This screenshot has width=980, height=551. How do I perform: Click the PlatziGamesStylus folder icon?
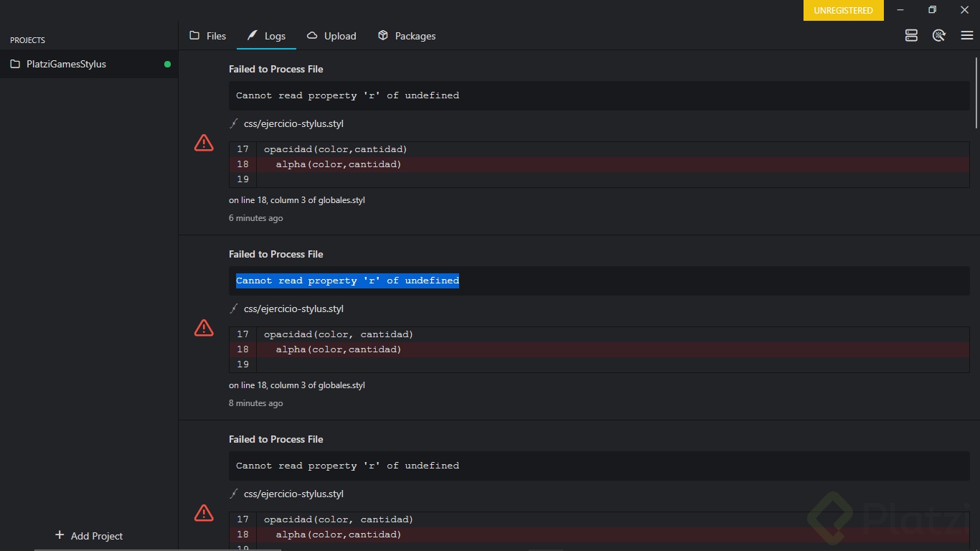point(15,64)
